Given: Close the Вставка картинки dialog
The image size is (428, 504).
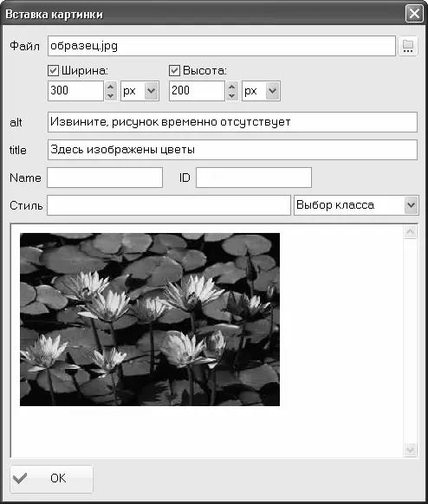Looking at the screenshot, I should pos(414,14).
